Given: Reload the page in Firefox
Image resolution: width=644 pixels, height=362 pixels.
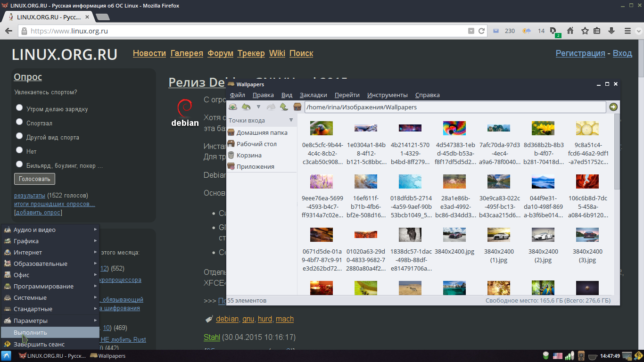Looking at the screenshot, I should click(x=481, y=31).
